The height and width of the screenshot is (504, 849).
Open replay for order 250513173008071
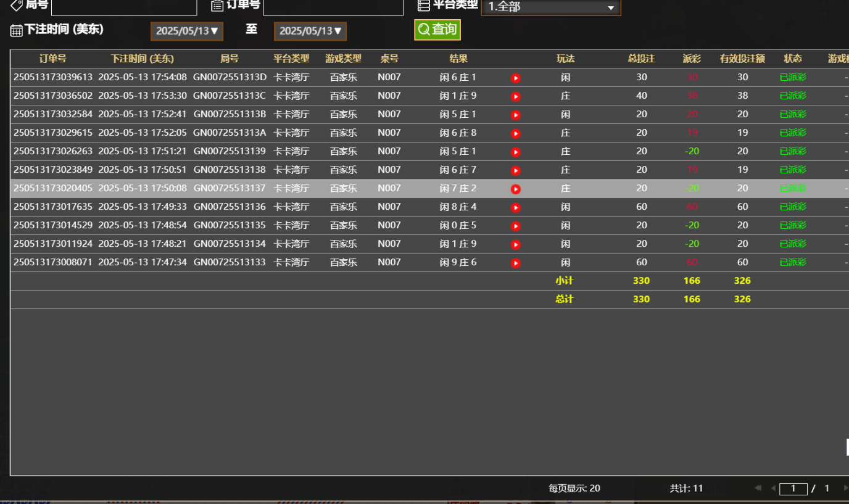[x=516, y=263]
